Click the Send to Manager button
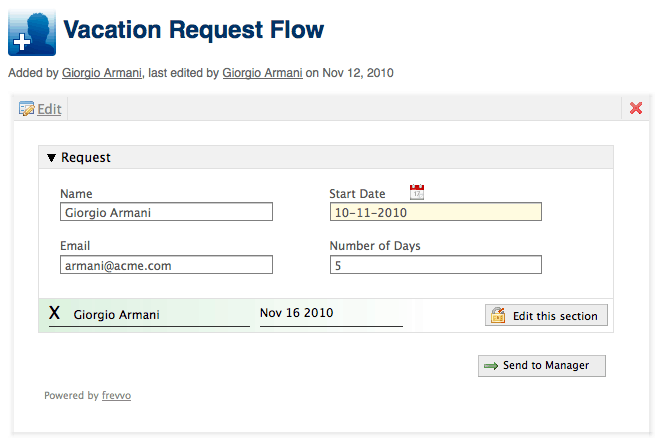Screen dimensions: 662x445 pos(542,366)
